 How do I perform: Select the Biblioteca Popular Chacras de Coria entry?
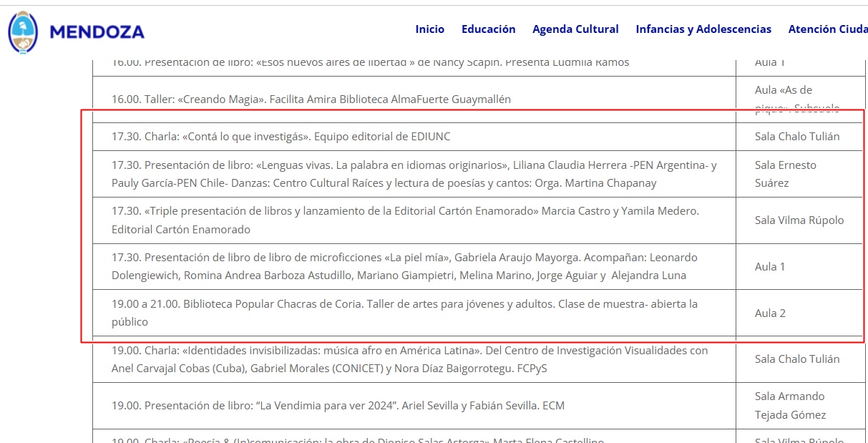coord(404,313)
